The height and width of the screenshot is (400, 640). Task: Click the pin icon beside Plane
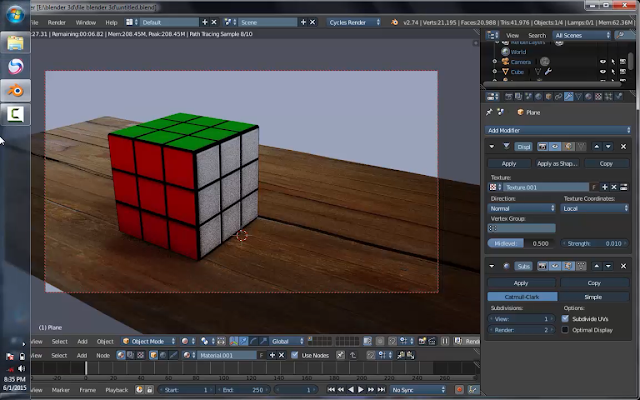[489, 112]
